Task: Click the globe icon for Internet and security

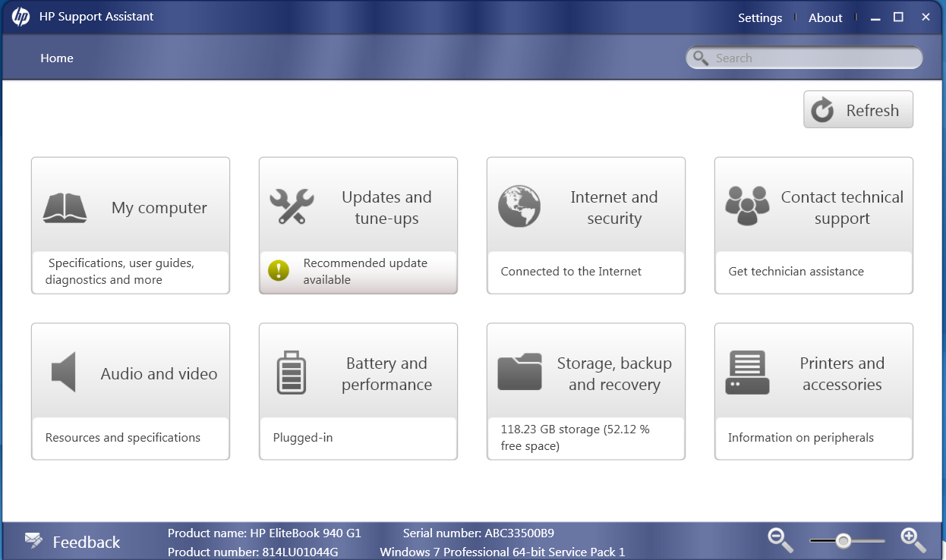Action: tap(519, 206)
